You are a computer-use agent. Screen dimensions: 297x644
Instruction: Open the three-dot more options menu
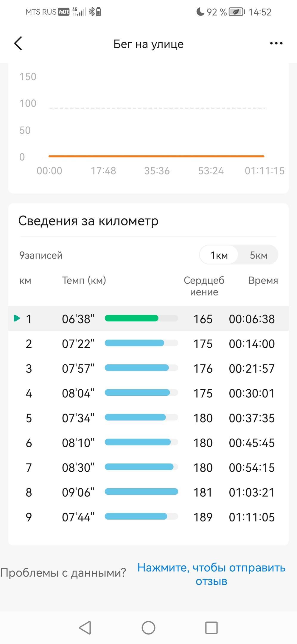point(276,44)
